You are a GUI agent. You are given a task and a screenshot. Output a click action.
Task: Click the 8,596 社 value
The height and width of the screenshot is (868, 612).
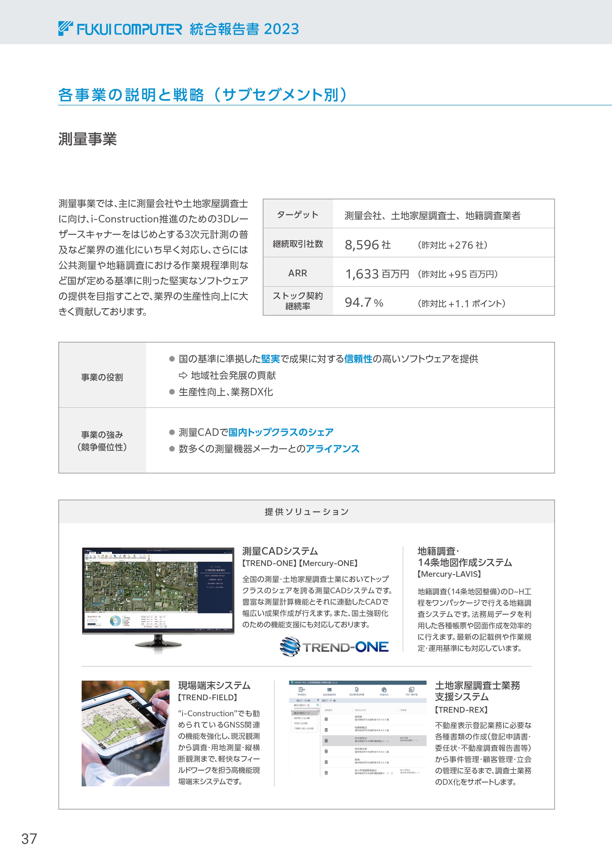tap(367, 245)
